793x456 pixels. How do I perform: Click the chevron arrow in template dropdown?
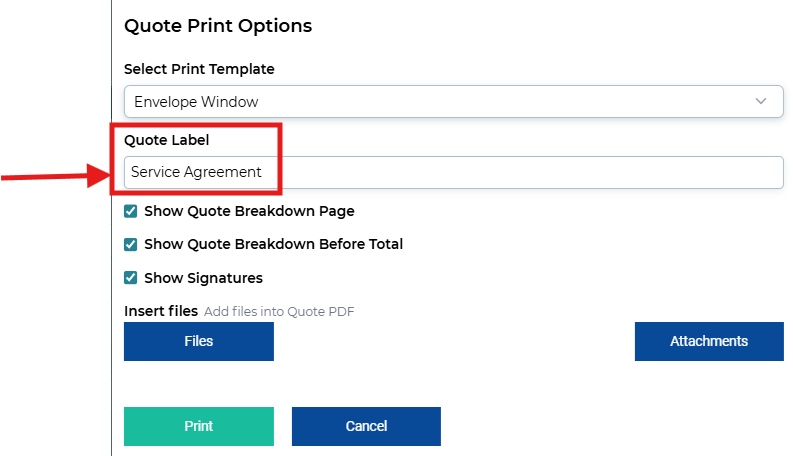click(x=761, y=101)
